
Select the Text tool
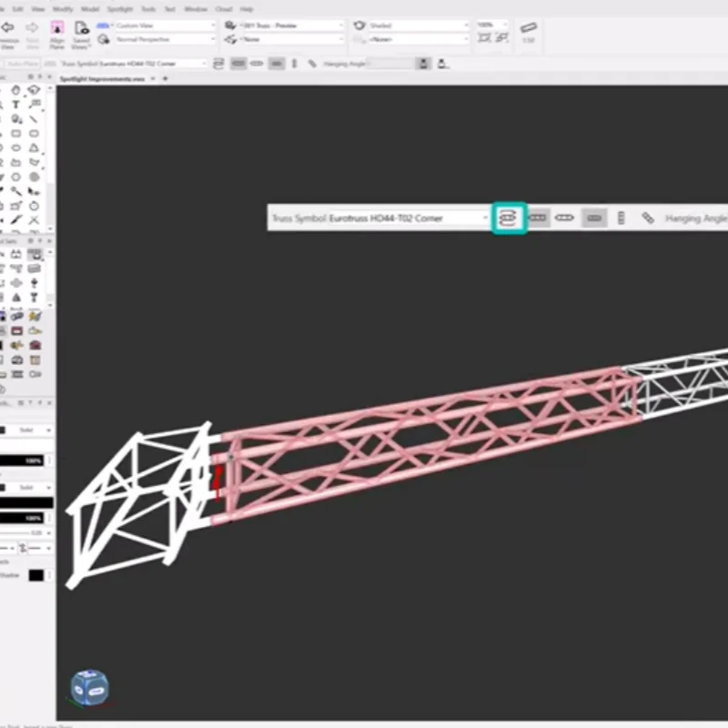coord(16,105)
